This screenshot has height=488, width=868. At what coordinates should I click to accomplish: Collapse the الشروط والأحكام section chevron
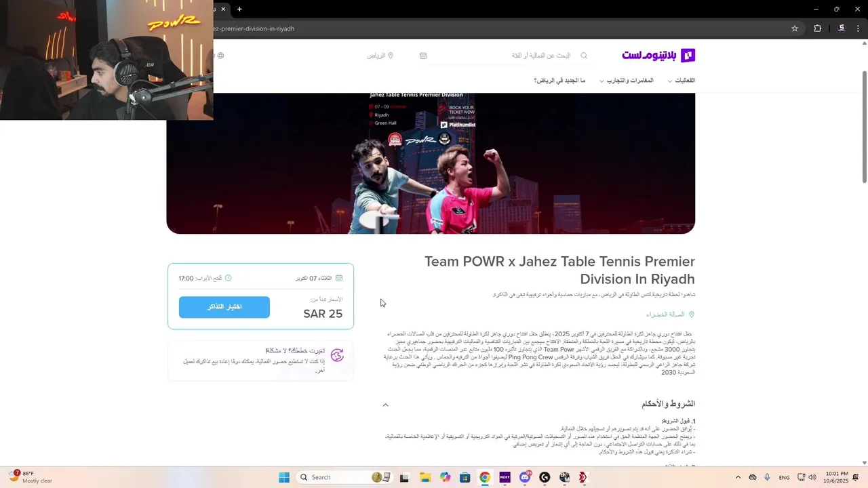click(x=385, y=405)
